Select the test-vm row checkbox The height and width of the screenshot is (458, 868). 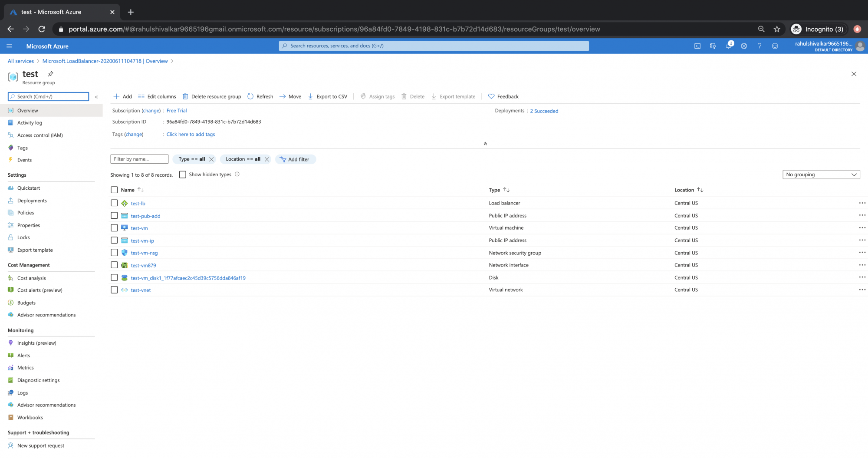click(x=114, y=228)
